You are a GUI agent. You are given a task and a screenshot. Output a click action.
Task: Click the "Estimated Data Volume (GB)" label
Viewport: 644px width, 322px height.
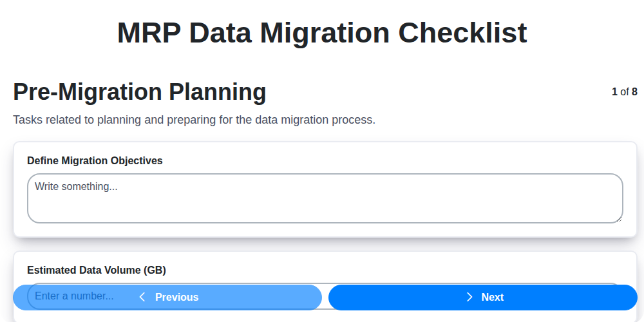pyautogui.click(x=97, y=270)
